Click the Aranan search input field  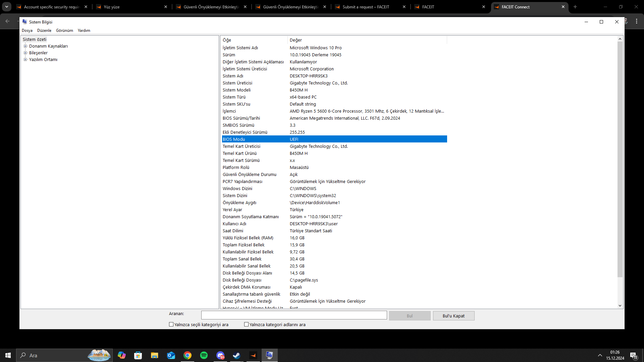[294, 315]
